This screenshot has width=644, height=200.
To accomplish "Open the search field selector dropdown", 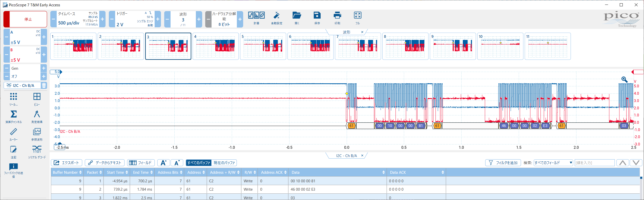I will [x=553, y=163].
